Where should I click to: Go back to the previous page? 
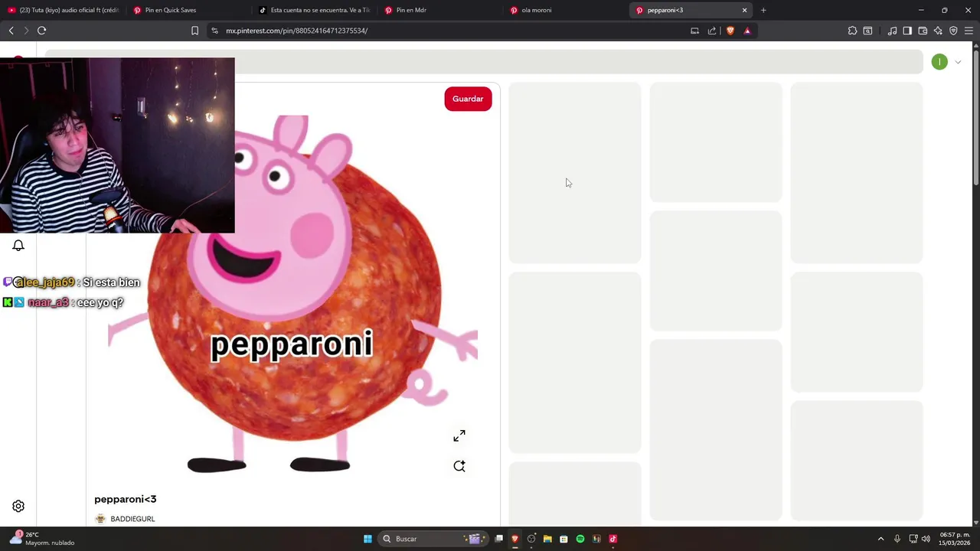[11, 31]
